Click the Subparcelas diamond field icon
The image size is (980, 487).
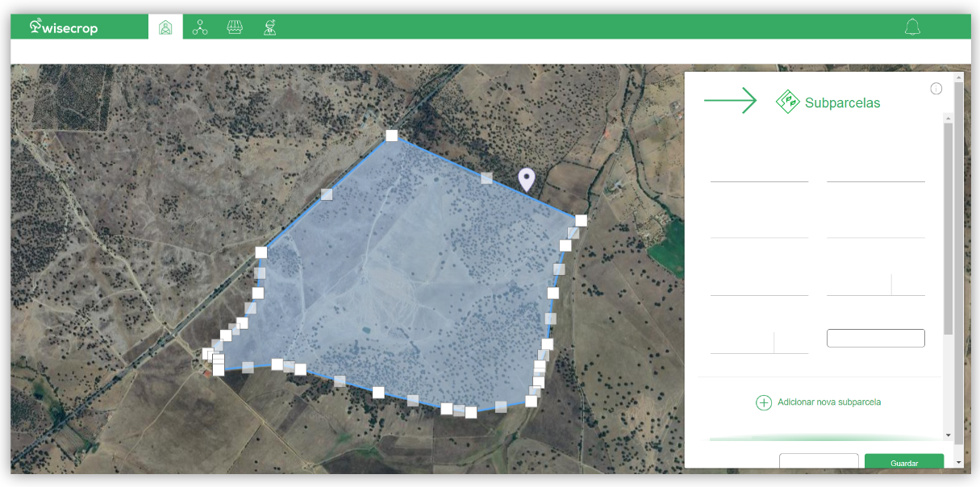(x=787, y=102)
